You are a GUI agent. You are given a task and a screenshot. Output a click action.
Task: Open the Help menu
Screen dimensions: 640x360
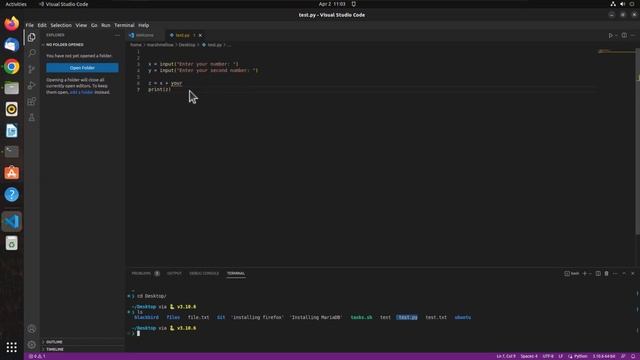pyautogui.click(x=144, y=25)
